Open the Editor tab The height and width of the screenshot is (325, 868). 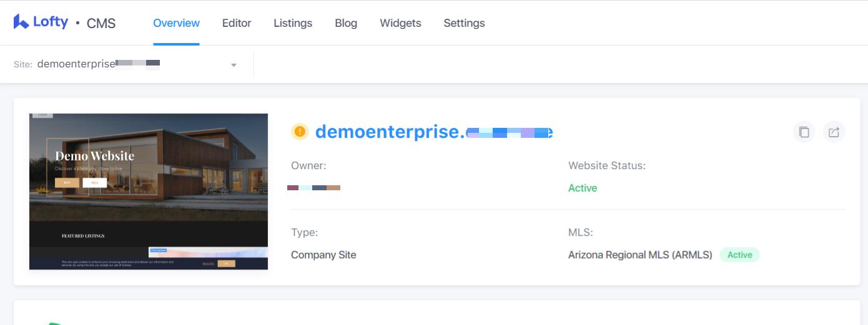tap(237, 23)
